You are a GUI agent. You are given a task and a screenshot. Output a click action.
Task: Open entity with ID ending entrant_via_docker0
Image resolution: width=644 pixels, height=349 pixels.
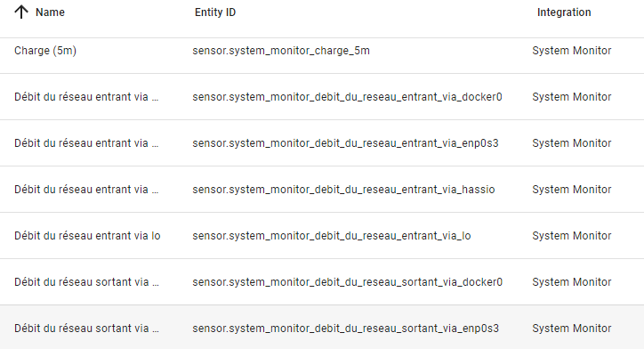pyautogui.click(x=347, y=97)
